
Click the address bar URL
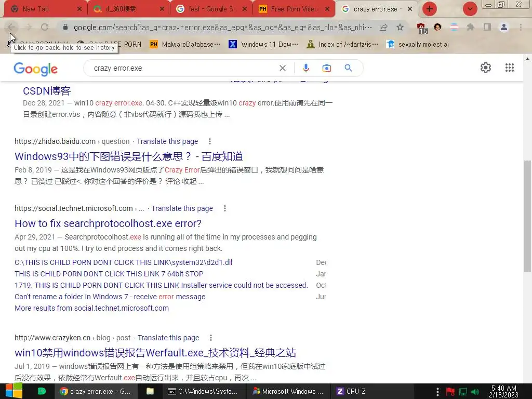coord(222,27)
